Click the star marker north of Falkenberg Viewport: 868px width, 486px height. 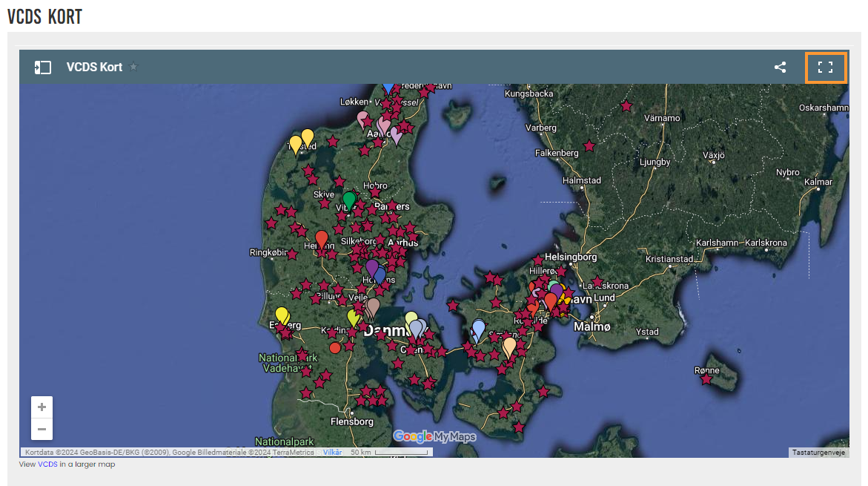(589, 146)
